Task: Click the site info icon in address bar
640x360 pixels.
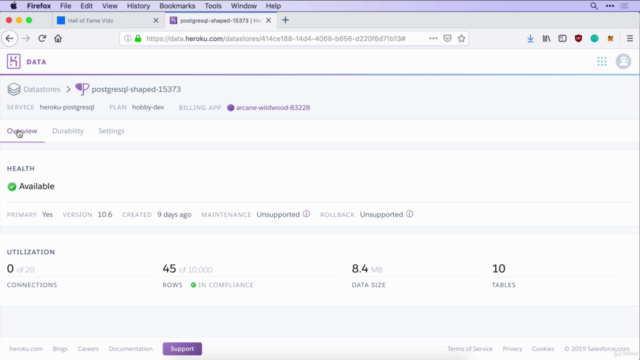Action: pyautogui.click(x=128, y=38)
